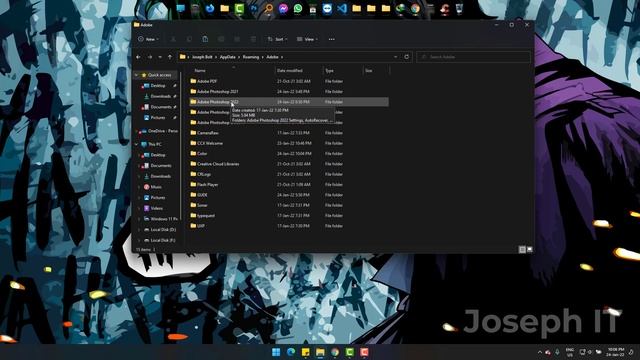Open WhatsApp desktop shortcut
640x360 pixels.
pyautogui.click(x=298, y=9)
